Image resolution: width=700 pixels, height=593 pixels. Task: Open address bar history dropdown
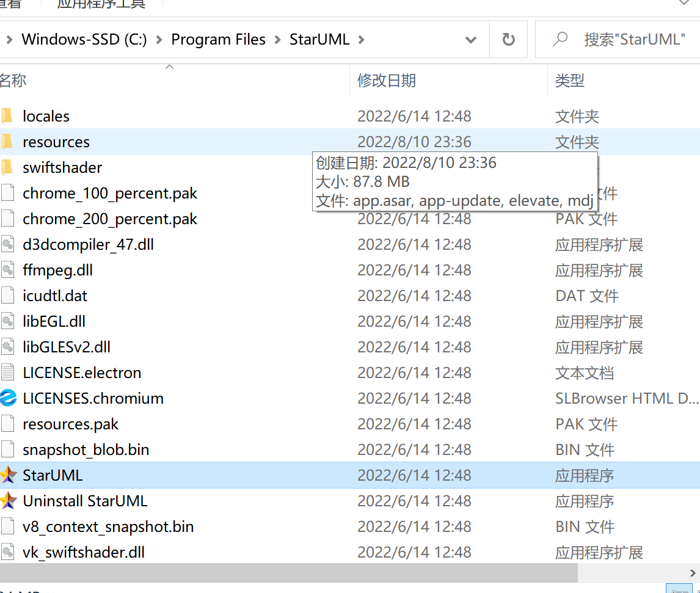click(470, 40)
